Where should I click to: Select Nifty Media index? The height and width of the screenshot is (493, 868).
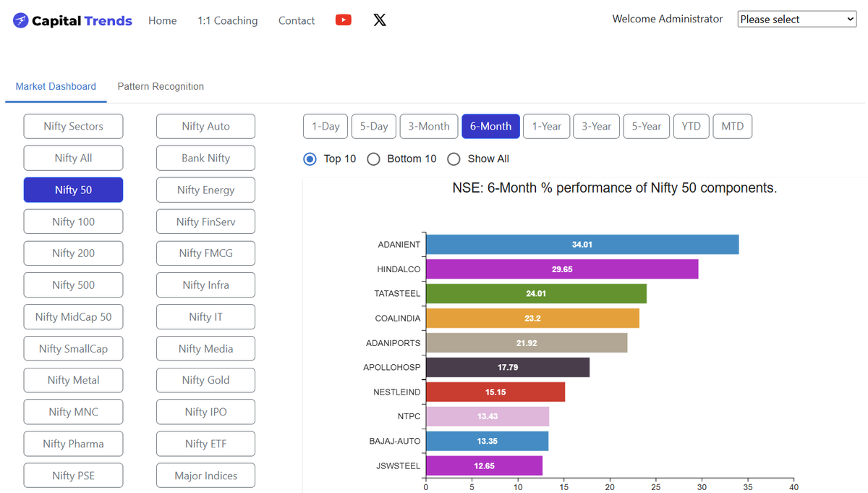point(205,348)
